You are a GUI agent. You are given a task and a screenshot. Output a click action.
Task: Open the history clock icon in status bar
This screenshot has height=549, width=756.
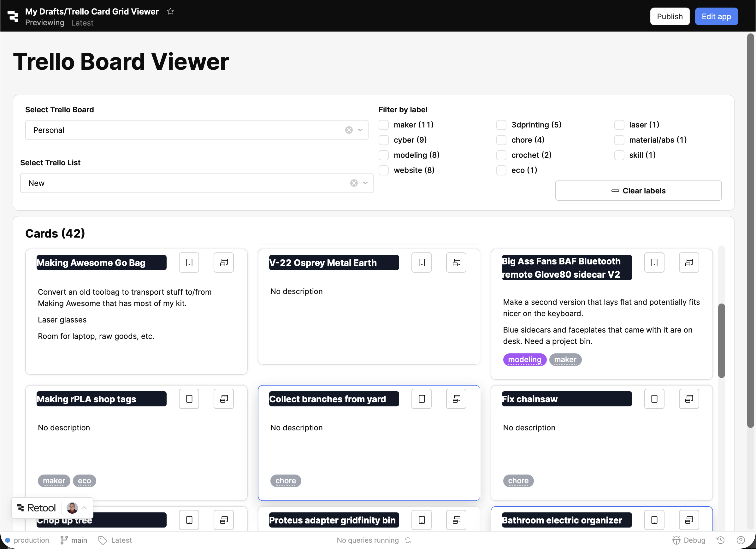(x=720, y=540)
